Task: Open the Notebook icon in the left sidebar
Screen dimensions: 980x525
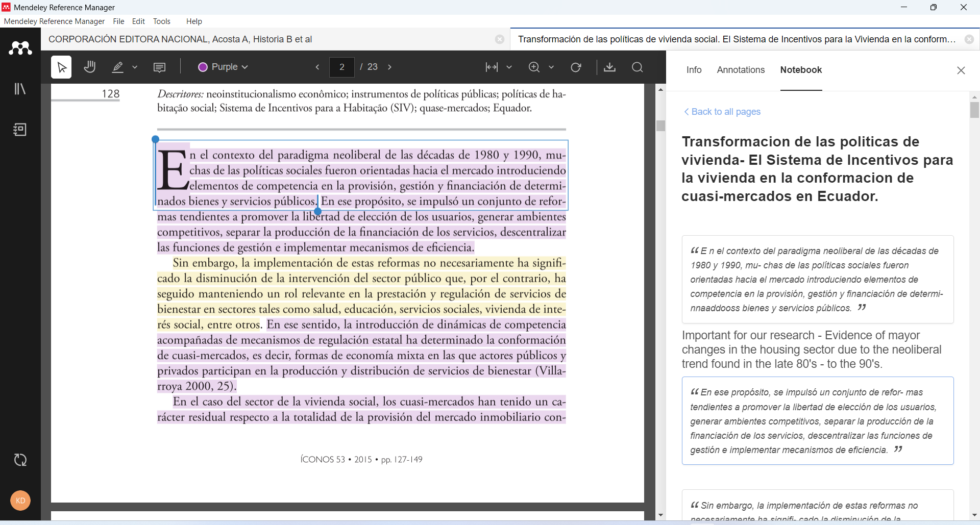Action: pyautogui.click(x=20, y=130)
